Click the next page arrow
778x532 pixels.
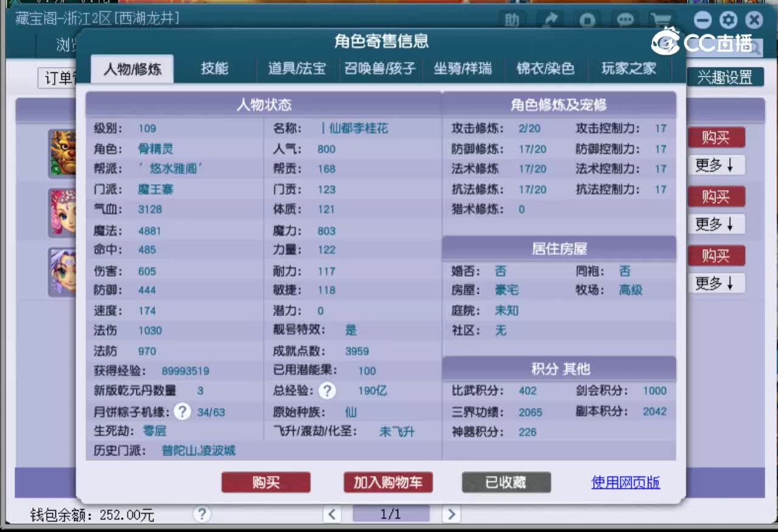click(451, 514)
